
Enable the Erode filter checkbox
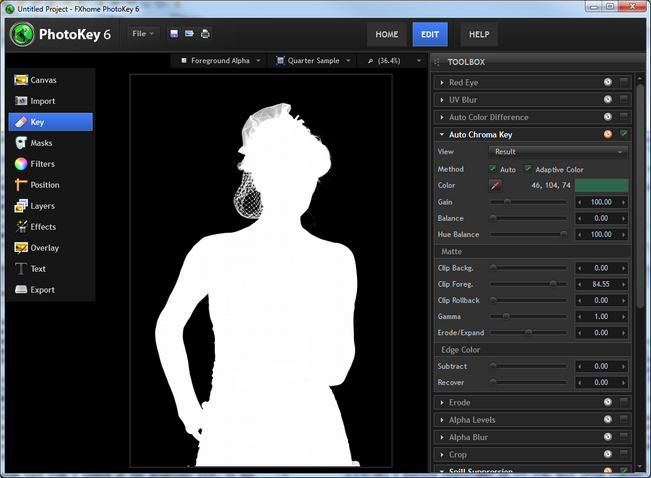coord(624,402)
